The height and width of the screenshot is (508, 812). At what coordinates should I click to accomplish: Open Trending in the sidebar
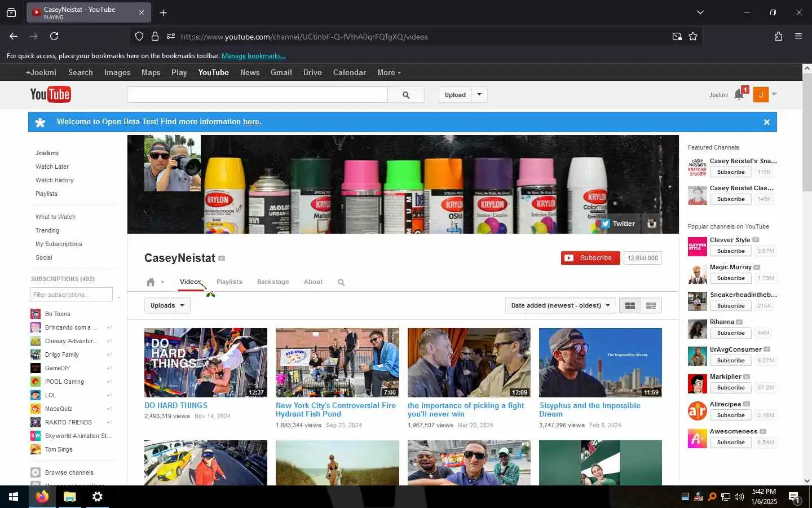pyautogui.click(x=47, y=230)
